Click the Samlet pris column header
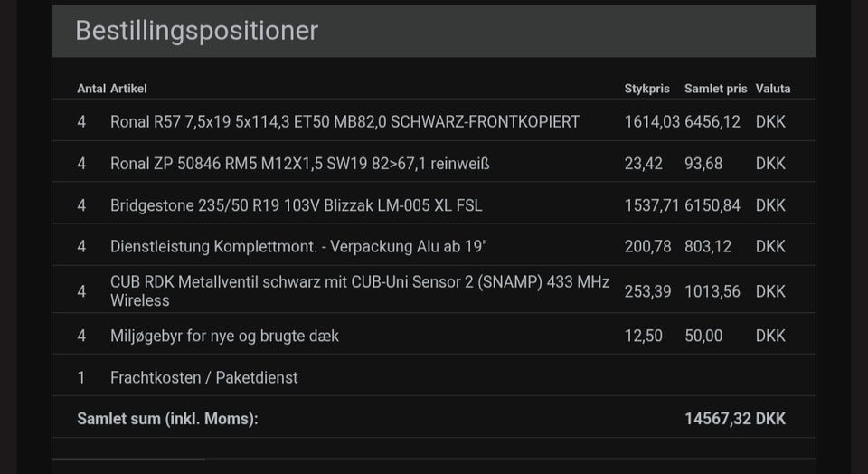This screenshot has height=474, width=868. [x=715, y=89]
